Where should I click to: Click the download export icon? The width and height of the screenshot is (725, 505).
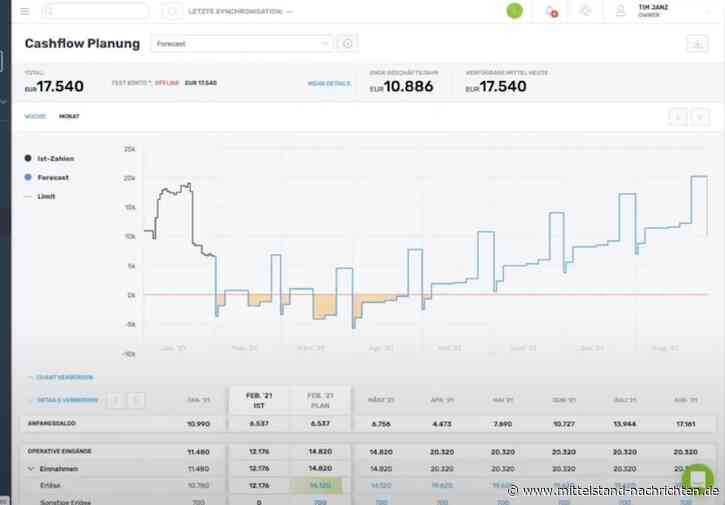[x=696, y=44]
